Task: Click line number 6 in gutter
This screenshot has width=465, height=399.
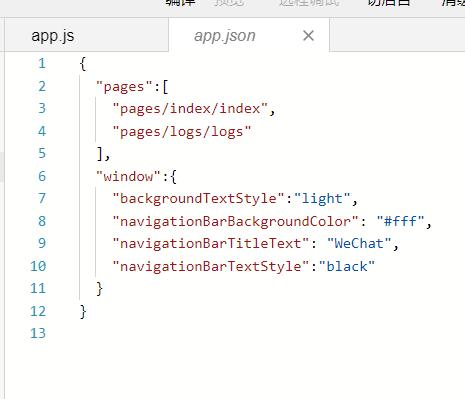Action: pyautogui.click(x=42, y=176)
